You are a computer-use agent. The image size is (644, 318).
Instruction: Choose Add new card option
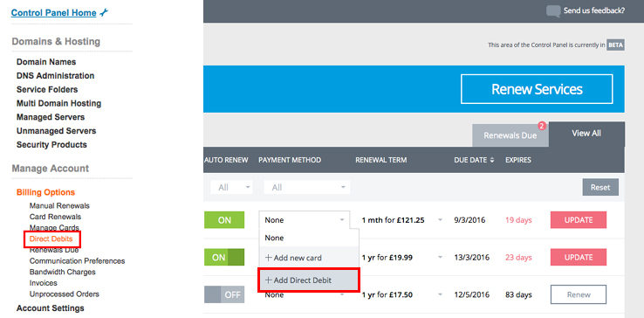[x=309, y=258]
